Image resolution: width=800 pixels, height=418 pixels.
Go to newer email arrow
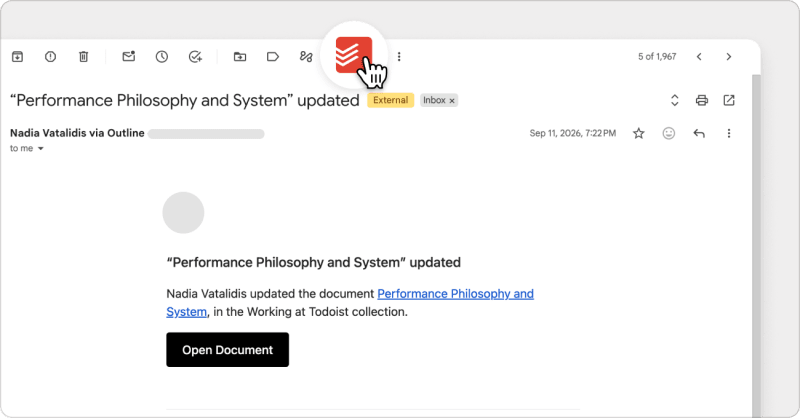click(699, 57)
